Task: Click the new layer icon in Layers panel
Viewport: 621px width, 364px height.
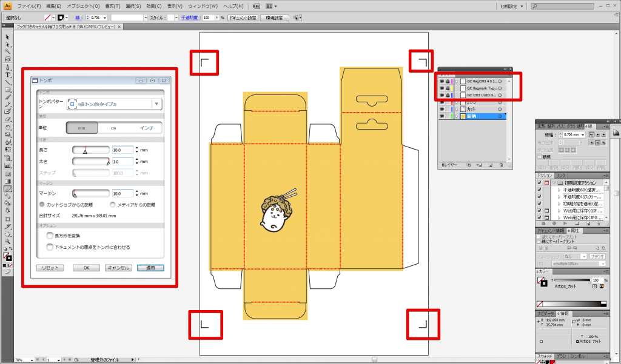Action: (490, 165)
